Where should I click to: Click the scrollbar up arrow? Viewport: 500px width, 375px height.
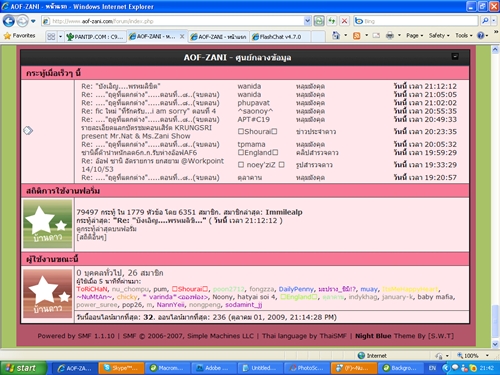pyautogui.click(x=495, y=50)
